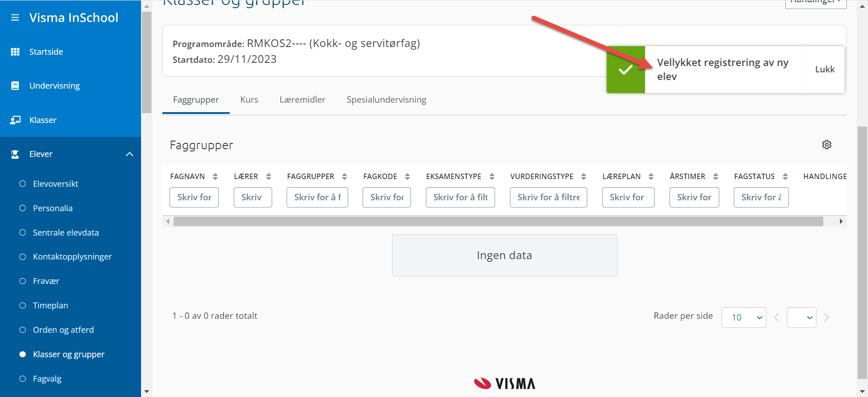The width and height of the screenshot is (868, 397).
Task: Sort by ÅRSTIMER column arrows
Action: pos(716,176)
